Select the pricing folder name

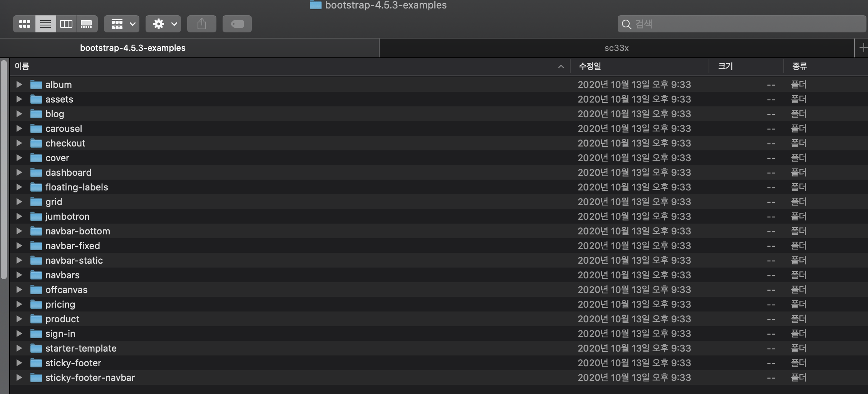click(x=60, y=305)
